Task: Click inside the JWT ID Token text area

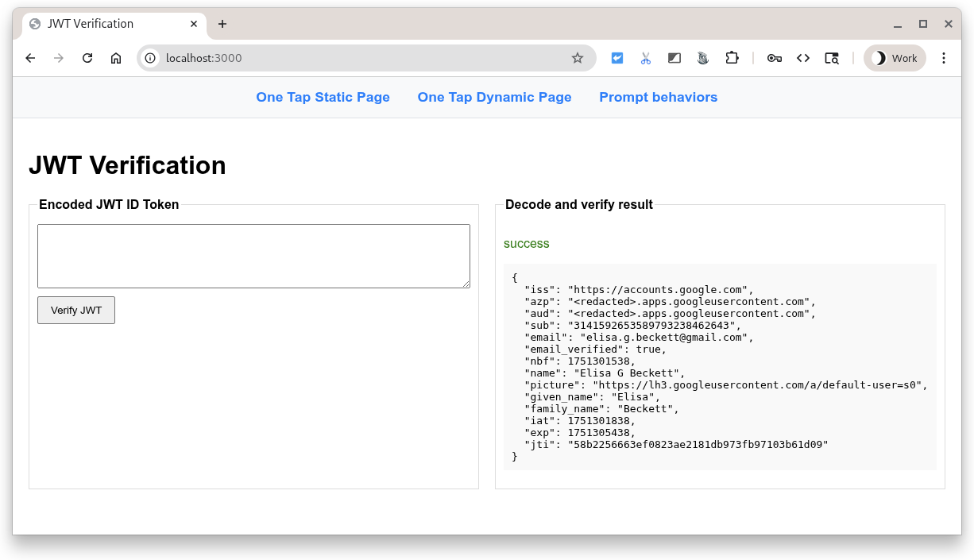Action: (x=253, y=255)
